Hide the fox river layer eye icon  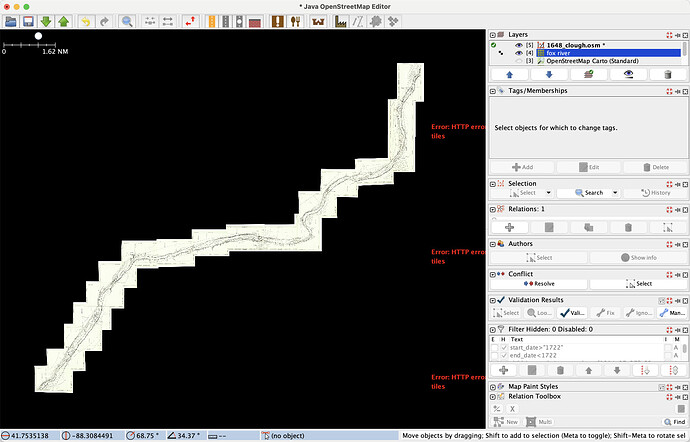point(519,54)
